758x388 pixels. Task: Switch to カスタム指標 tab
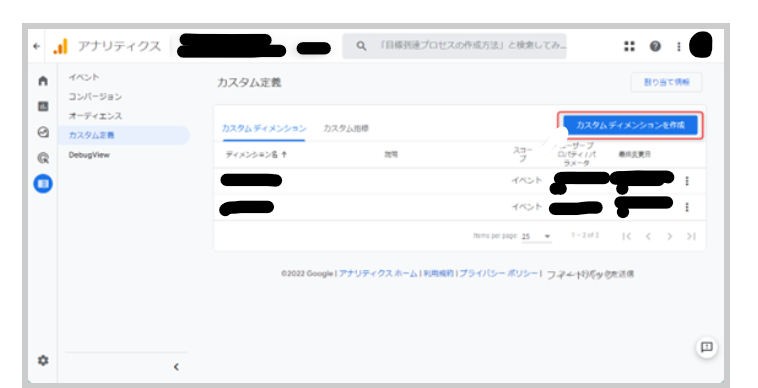346,129
